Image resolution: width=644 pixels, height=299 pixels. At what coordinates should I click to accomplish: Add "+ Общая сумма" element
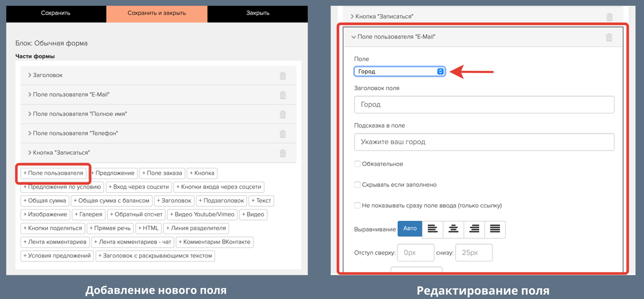coord(45,200)
